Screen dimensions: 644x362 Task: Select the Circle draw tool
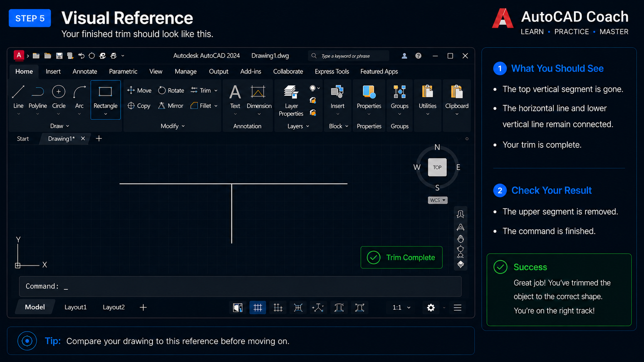click(x=59, y=97)
